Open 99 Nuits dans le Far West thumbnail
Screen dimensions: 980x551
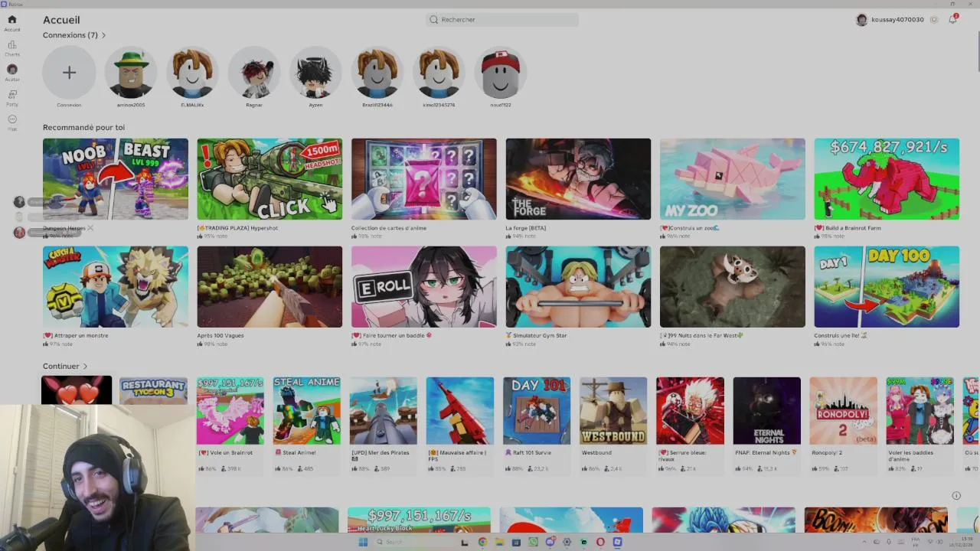click(733, 287)
